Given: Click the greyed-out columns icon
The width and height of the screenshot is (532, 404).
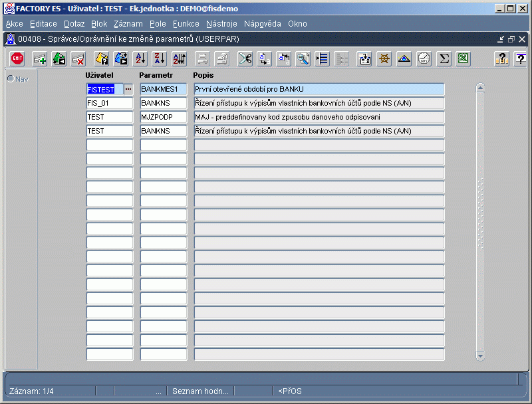Looking at the screenshot, I should pyautogui.click(x=342, y=58).
